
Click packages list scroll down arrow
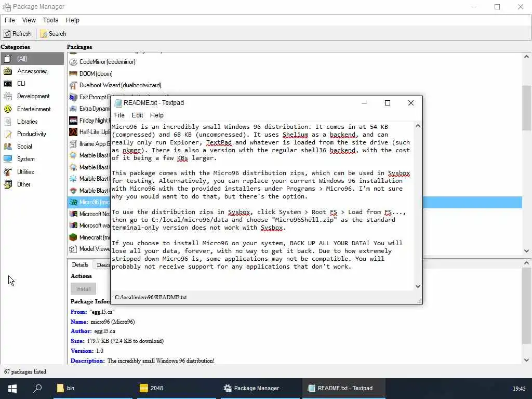point(526,251)
